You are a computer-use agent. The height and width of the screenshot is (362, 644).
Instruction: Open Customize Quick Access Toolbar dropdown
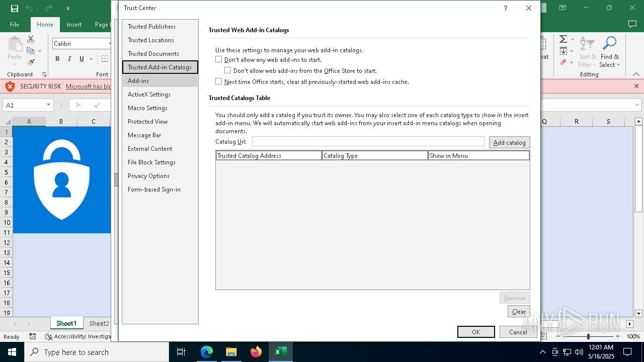point(68,9)
